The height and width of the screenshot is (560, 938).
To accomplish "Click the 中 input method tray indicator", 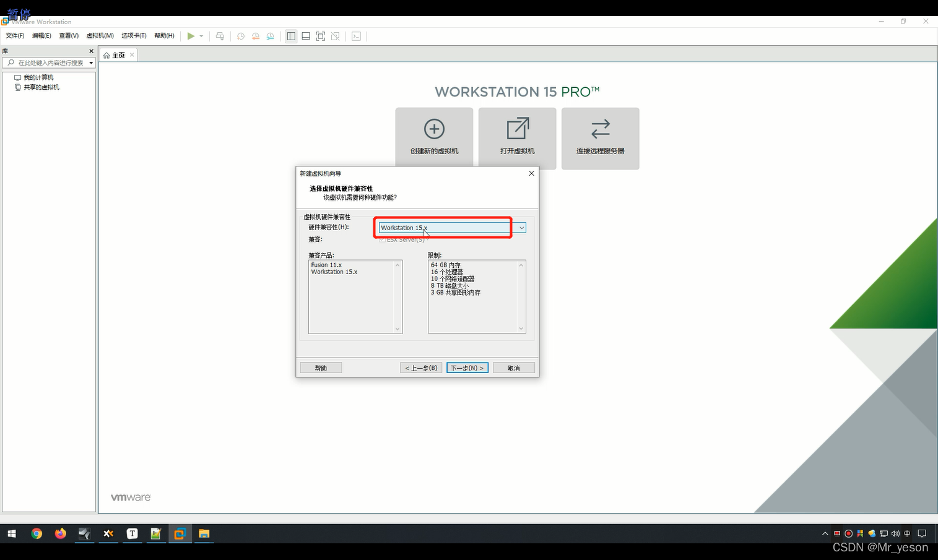I will pyautogui.click(x=907, y=533).
